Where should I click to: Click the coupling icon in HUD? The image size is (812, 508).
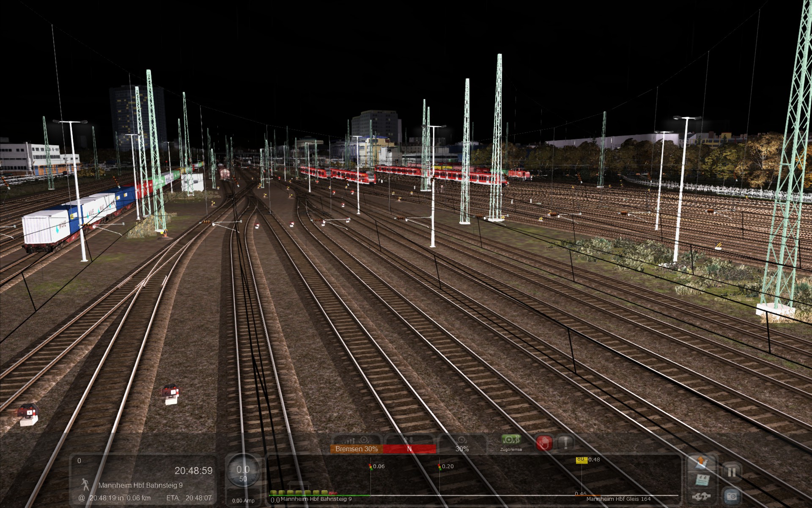[x=702, y=496]
